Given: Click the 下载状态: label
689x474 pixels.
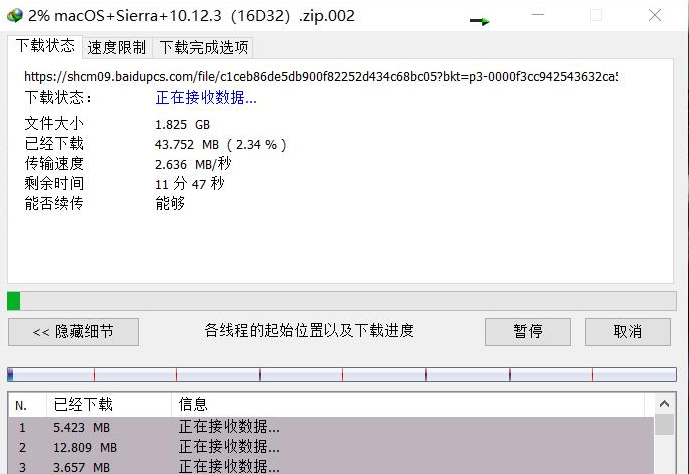Looking at the screenshot, I should click(58, 97).
